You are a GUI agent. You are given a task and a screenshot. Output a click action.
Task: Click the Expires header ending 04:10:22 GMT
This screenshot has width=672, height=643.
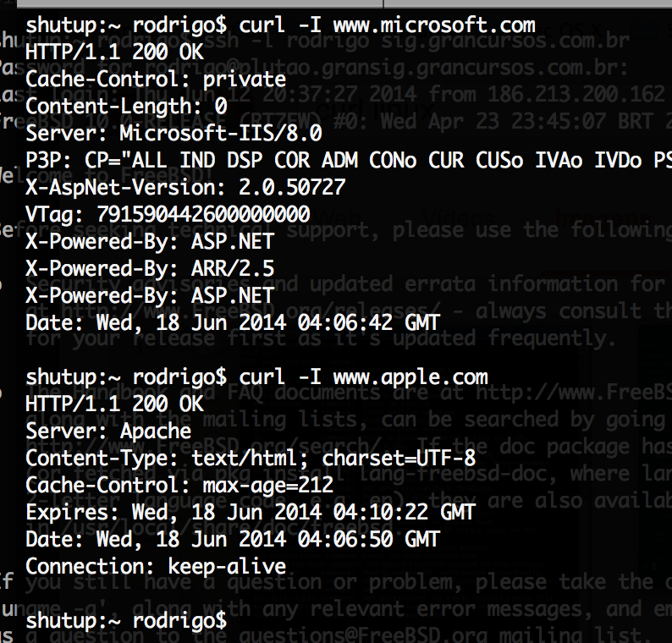(251, 513)
